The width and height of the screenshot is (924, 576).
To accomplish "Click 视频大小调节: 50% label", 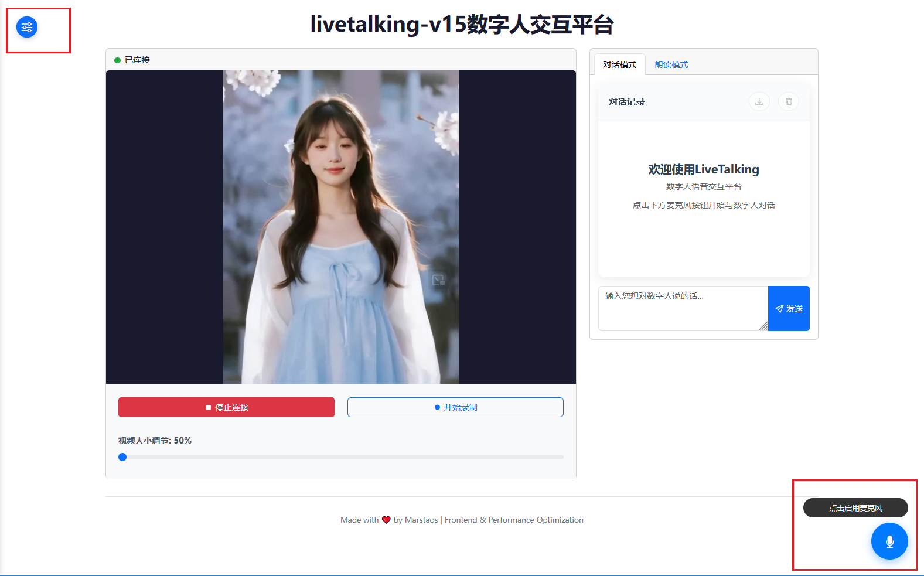I will point(155,441).
